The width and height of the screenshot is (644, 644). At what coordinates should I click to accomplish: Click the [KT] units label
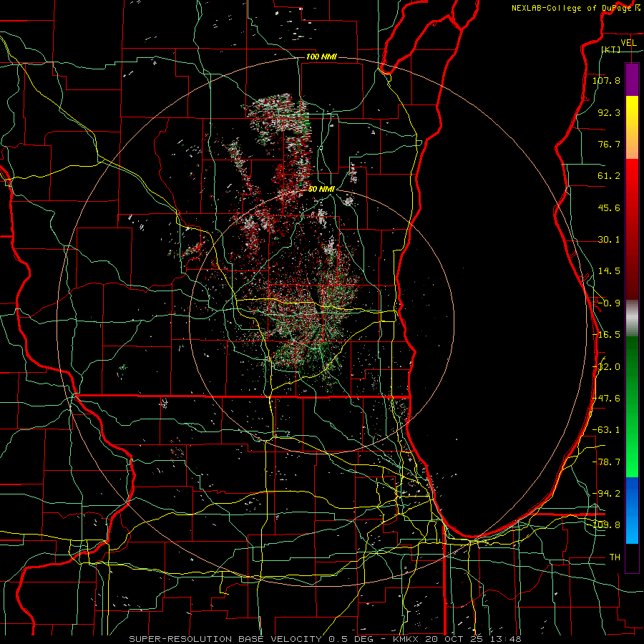pyautogui.click(x=611, y=49)
